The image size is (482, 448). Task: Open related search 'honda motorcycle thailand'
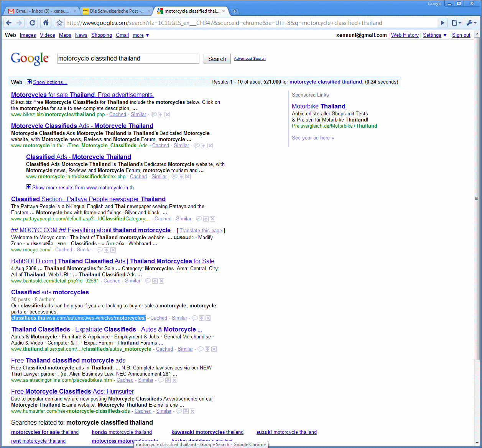click(122, 432)
